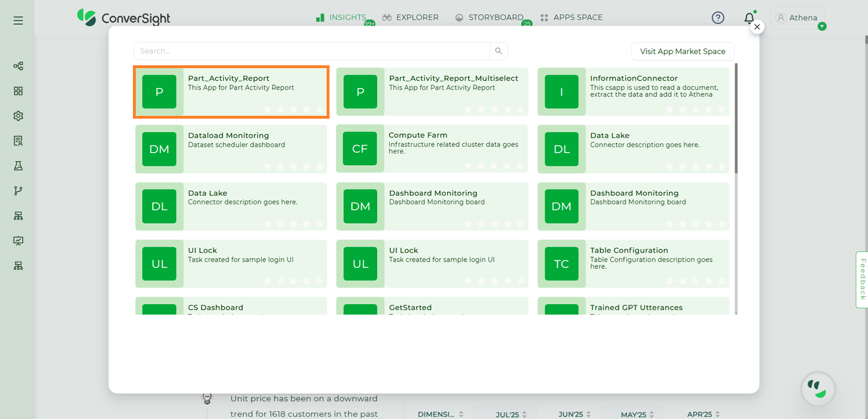The width and height of the screenshot is (868, 419).
Task: Switch to the INSIGHTS tab
Action: 341,18
